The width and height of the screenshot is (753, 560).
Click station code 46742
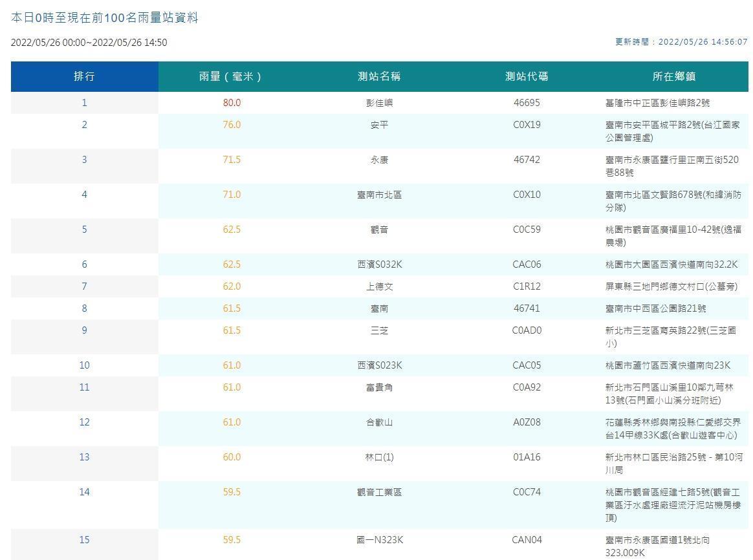point(527,160)
